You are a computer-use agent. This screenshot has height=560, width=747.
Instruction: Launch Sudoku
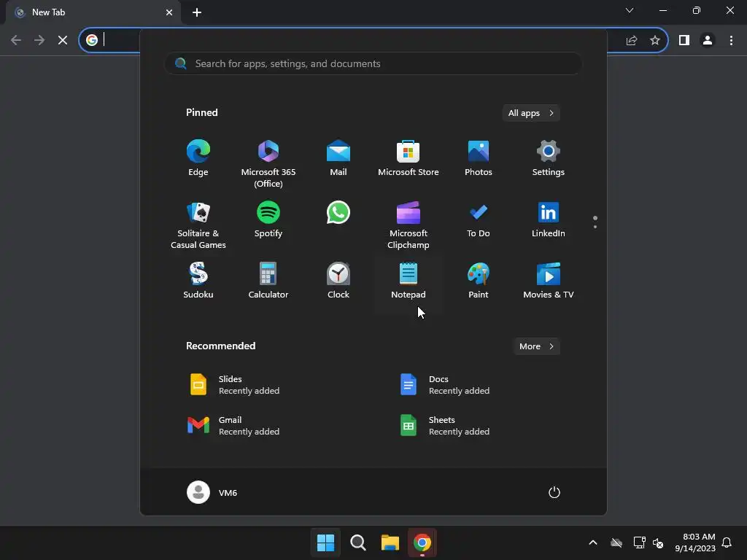click(198, 281)
